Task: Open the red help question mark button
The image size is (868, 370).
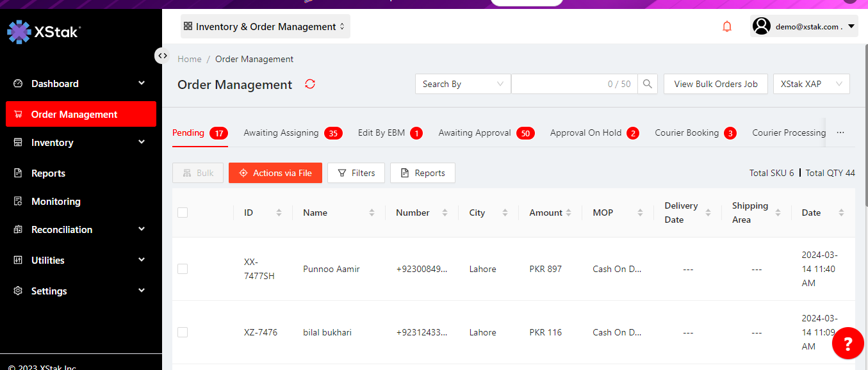Action: click(848, 344)
